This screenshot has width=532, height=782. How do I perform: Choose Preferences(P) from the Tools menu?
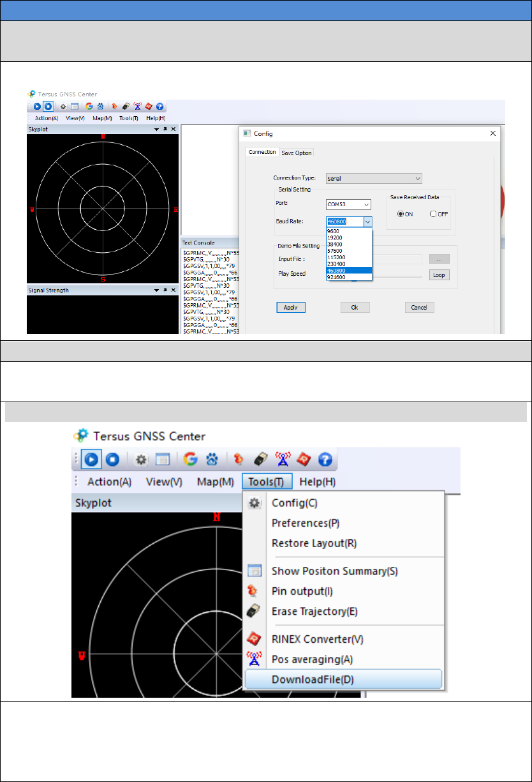pos(343,523)
